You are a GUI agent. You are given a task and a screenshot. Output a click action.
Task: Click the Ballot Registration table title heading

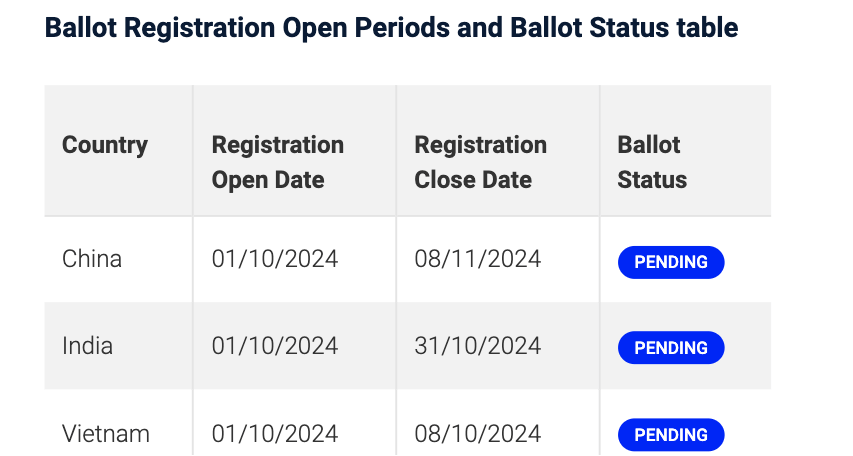click(x=392, y=28)
